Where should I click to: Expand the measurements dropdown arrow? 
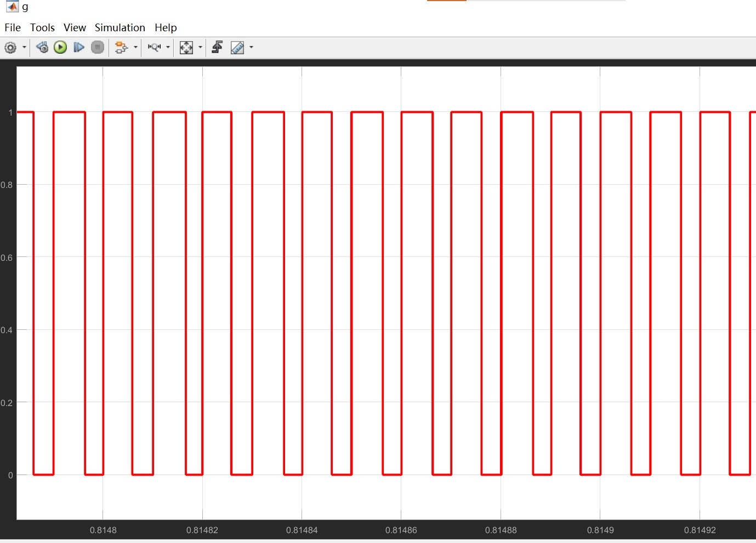(x=251, y=48)
